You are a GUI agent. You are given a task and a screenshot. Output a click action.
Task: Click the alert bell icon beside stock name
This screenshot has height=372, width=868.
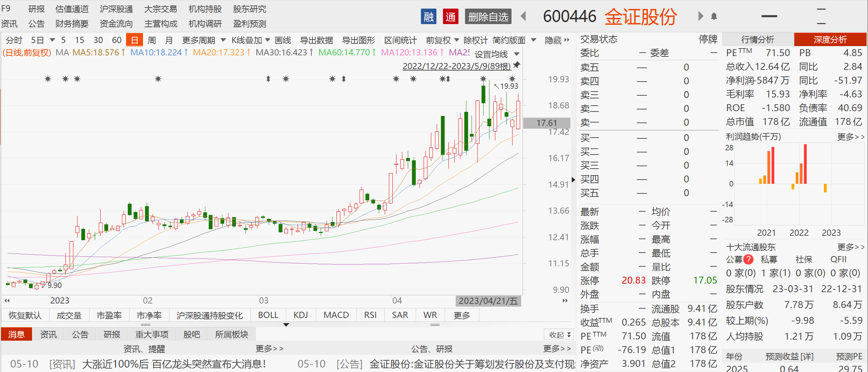point(714,16)
